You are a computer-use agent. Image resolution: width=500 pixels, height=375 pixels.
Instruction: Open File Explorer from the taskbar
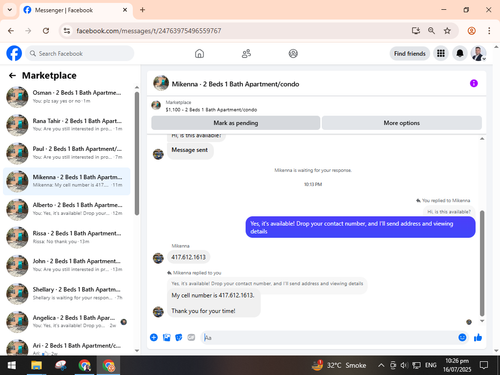(x=36, y=365)
